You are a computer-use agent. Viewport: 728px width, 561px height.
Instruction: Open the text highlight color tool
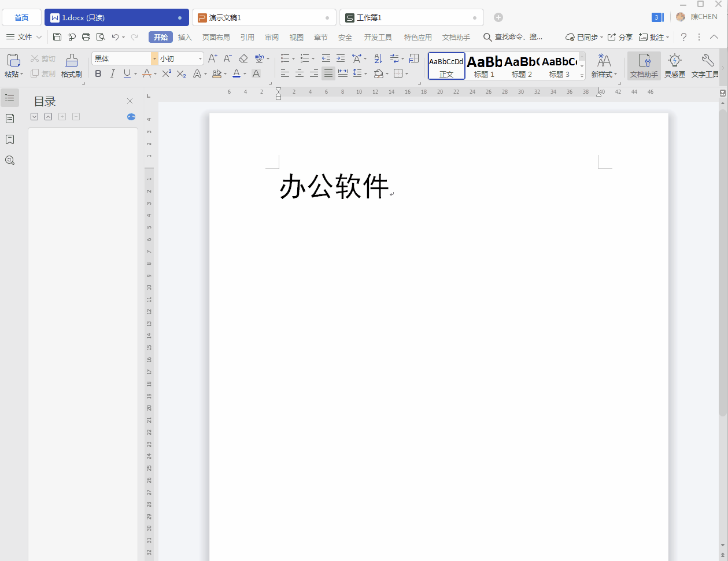pos(217,73)
